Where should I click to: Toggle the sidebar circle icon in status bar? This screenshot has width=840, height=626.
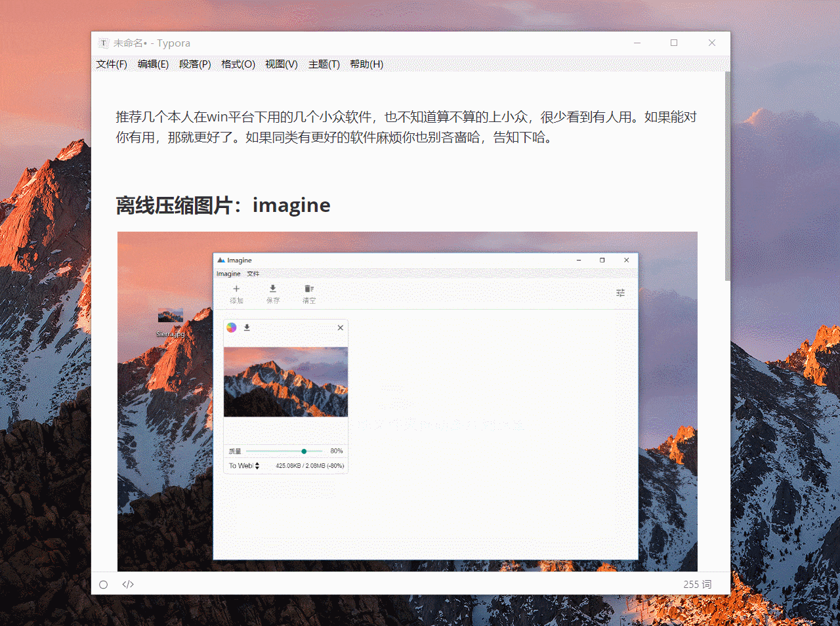click(x=104, y=585)
